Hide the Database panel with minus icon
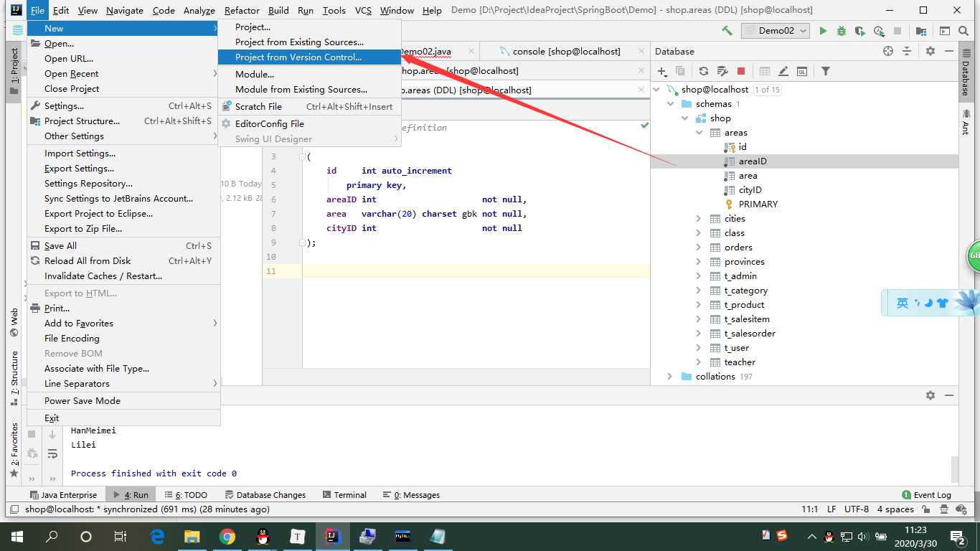Screen dimensions: 980x551 (948, 51)
